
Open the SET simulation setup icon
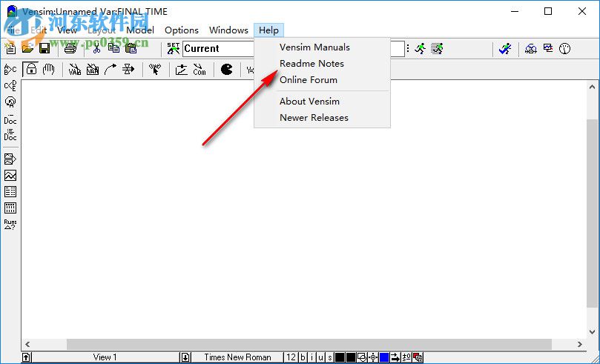[x=174, y=49]
